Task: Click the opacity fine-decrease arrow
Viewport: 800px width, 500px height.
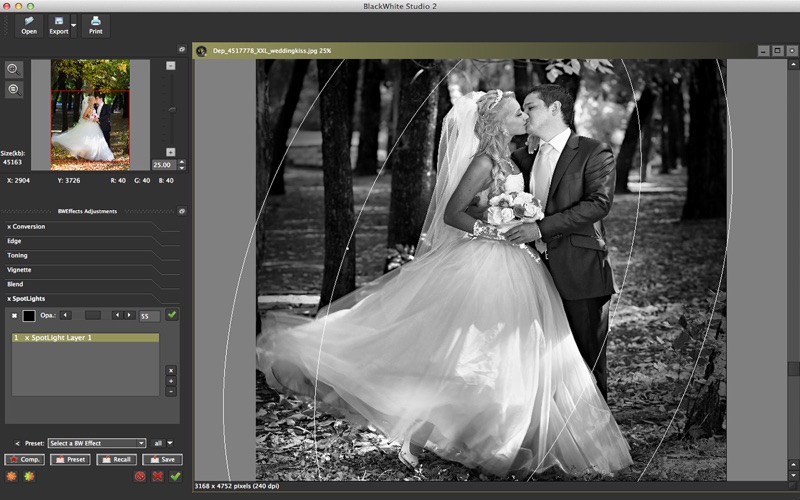Action: coord(118,315)
